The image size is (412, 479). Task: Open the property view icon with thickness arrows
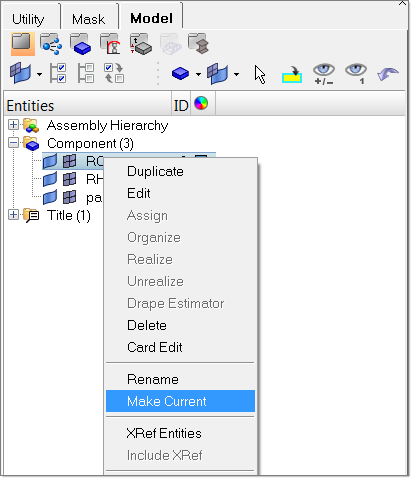[141, 44]
